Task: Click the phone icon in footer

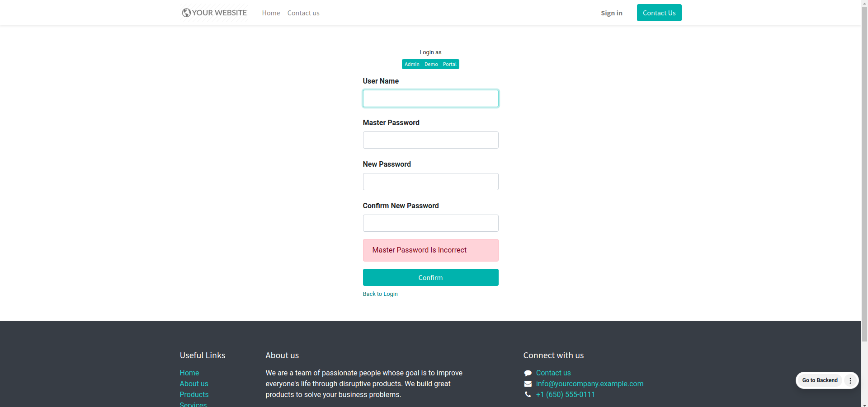Action: [x=528, y=394]
